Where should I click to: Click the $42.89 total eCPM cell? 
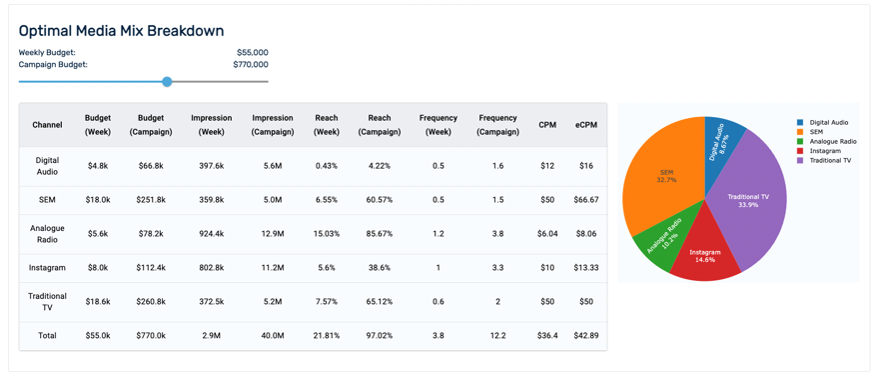tap(586, 335)
